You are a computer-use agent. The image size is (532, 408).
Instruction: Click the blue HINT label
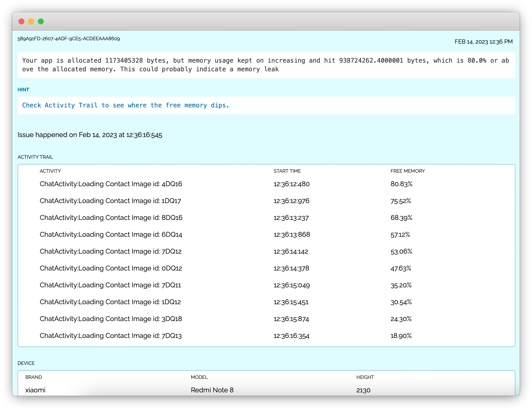23,90
